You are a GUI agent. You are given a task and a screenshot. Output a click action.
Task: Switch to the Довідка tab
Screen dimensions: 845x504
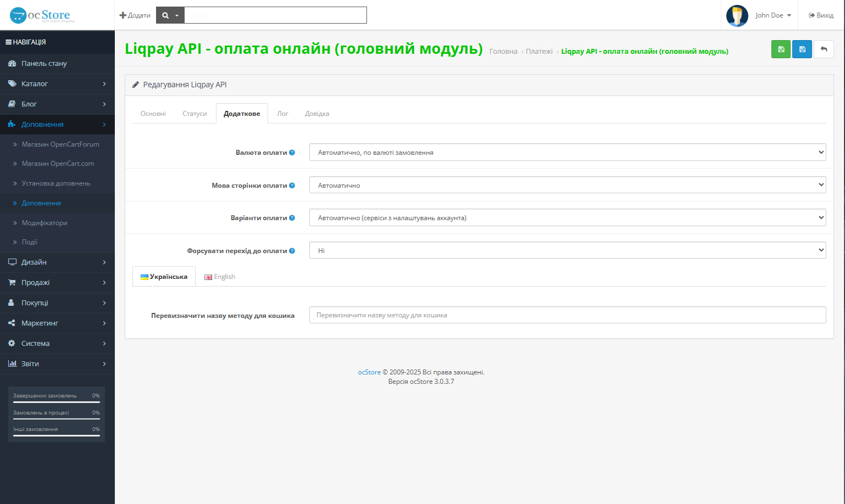click(317, 114)
